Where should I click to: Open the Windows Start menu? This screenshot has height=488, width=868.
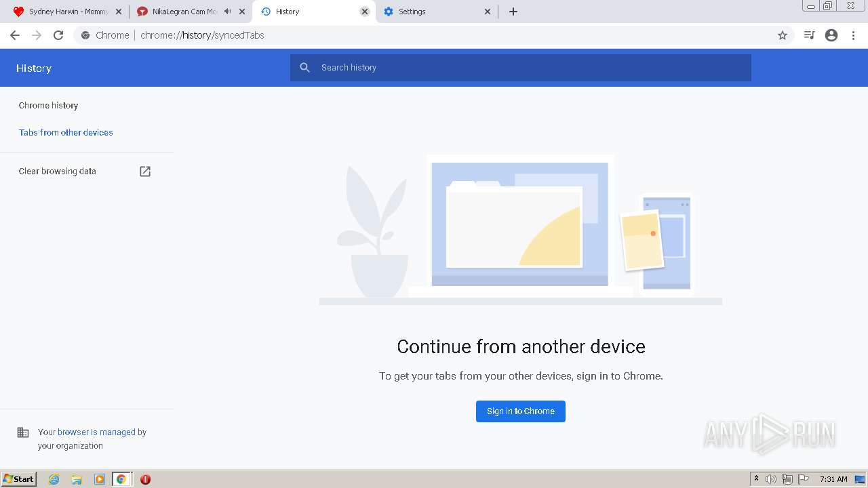(x=19, y=479)
